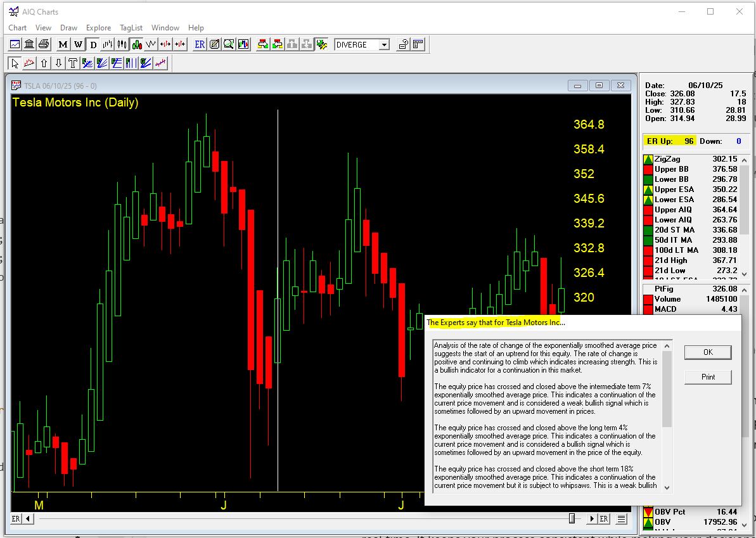Open the Expert Rating report via the ER toolbar icon
Screen dimensions: 756x538
click(198, 44)
